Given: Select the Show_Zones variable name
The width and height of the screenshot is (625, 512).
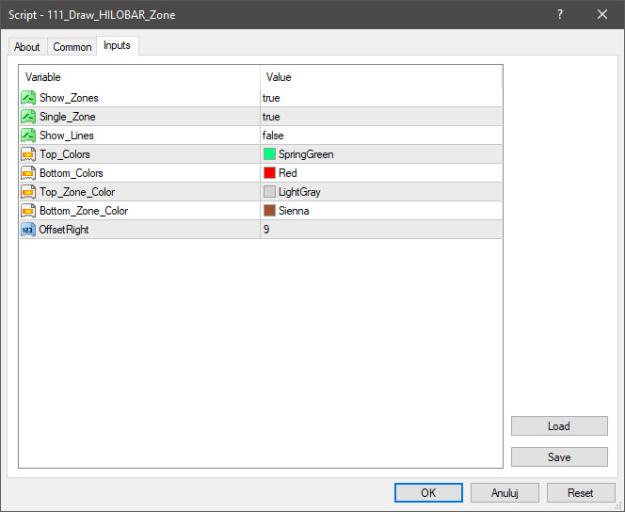Looking at the screenshot, I should [x=69, y=98].
